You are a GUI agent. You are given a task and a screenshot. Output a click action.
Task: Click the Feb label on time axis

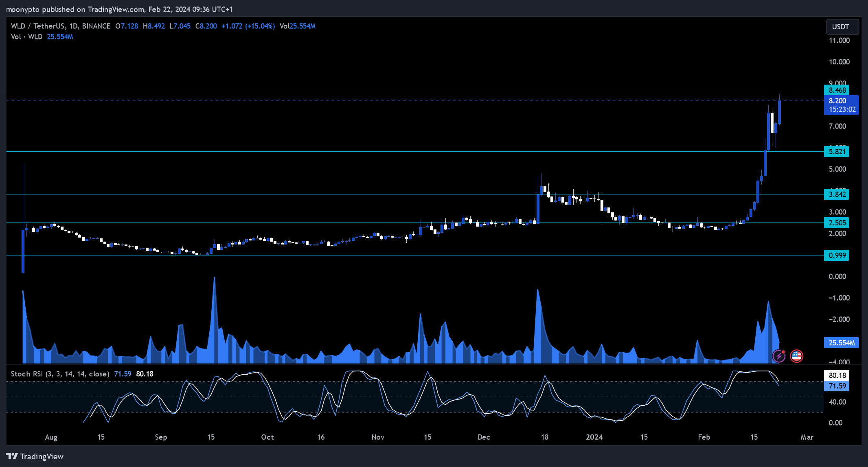point(704,437)
